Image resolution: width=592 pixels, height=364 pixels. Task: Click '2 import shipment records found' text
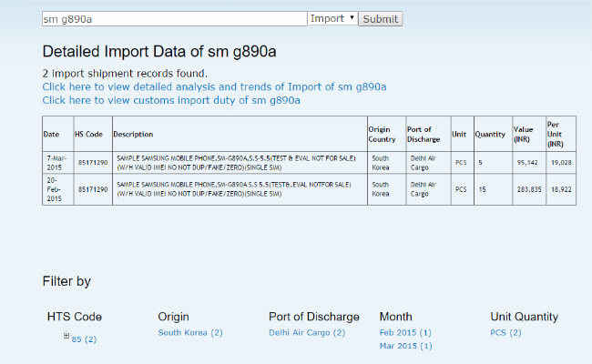[x=125, y=73]
